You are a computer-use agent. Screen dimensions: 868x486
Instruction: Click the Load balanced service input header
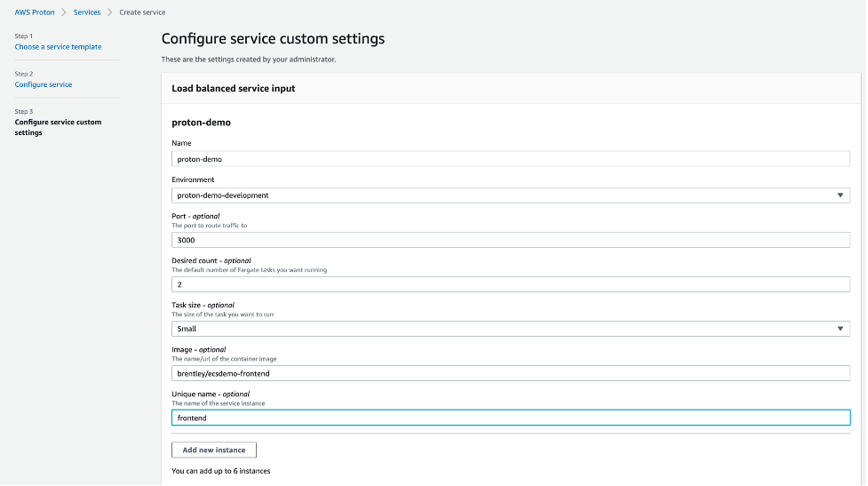pyautogui.click(x=233, y=89)
